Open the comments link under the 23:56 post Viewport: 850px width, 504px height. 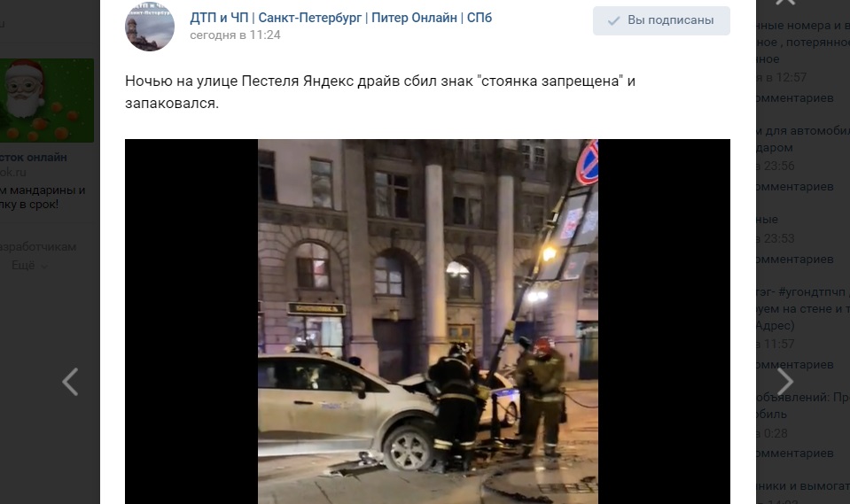795,186
